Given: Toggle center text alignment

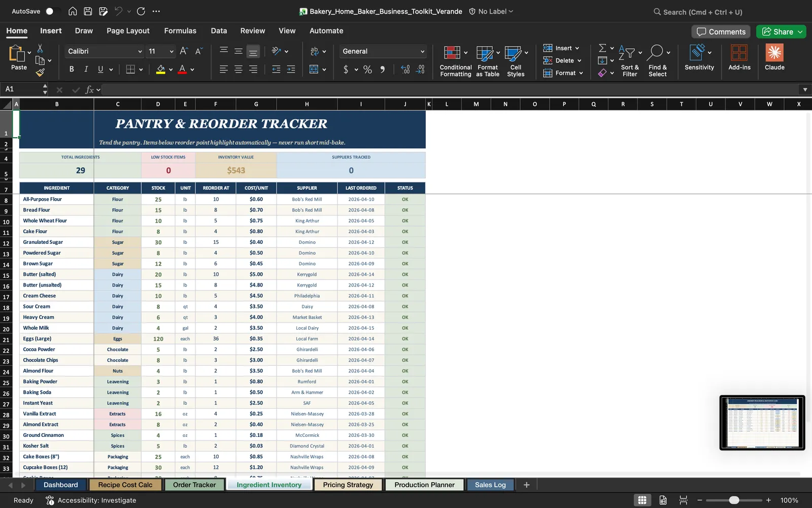Looking at the screenshot, I should [238, 69].
